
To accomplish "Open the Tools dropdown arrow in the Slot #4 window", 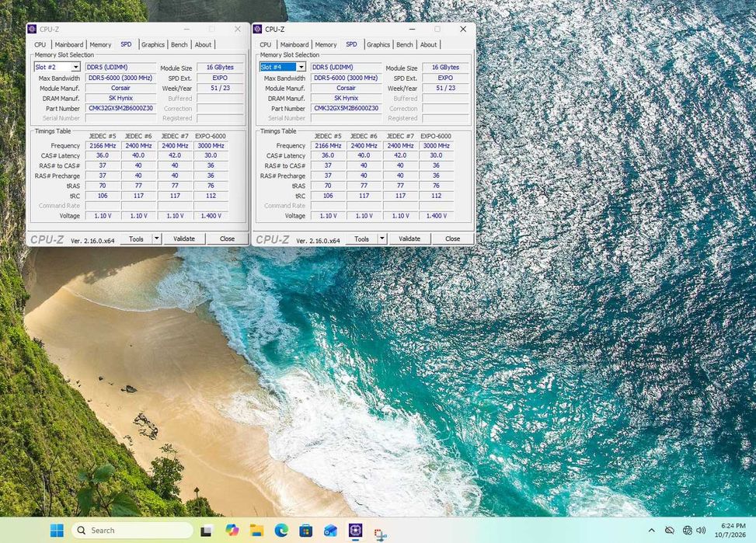I will (x=381, y=238).
